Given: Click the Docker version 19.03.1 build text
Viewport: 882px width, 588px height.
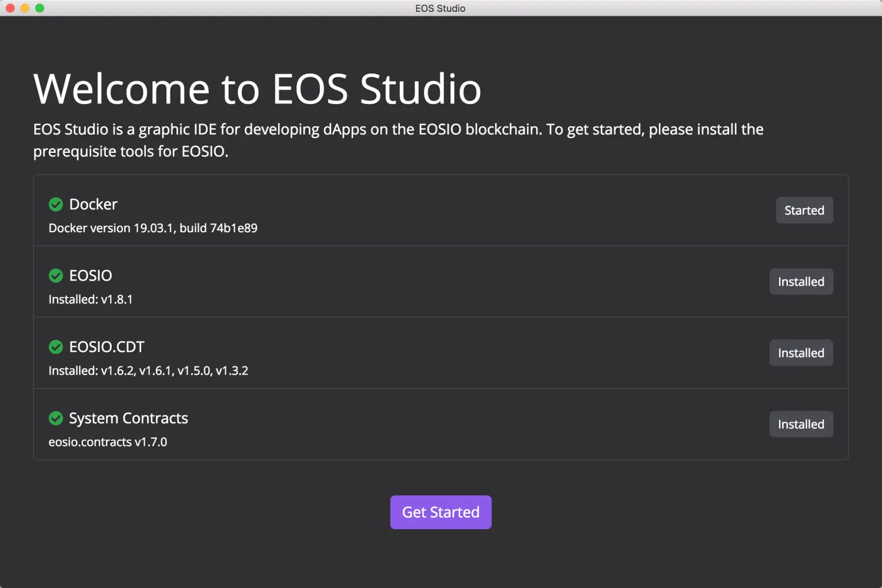Looking at the screenshot, I should [153, 228].
